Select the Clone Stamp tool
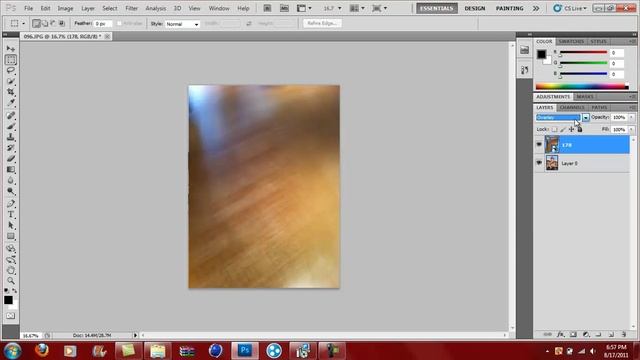The height and width of the screenshot is (360, 640). pyautogui.click(x=11, y=137)
